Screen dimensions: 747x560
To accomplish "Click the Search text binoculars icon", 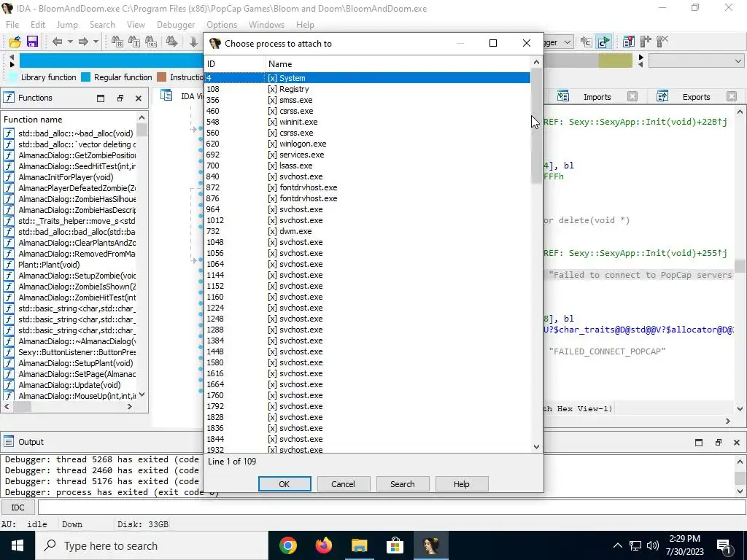I will pos(134,42).
